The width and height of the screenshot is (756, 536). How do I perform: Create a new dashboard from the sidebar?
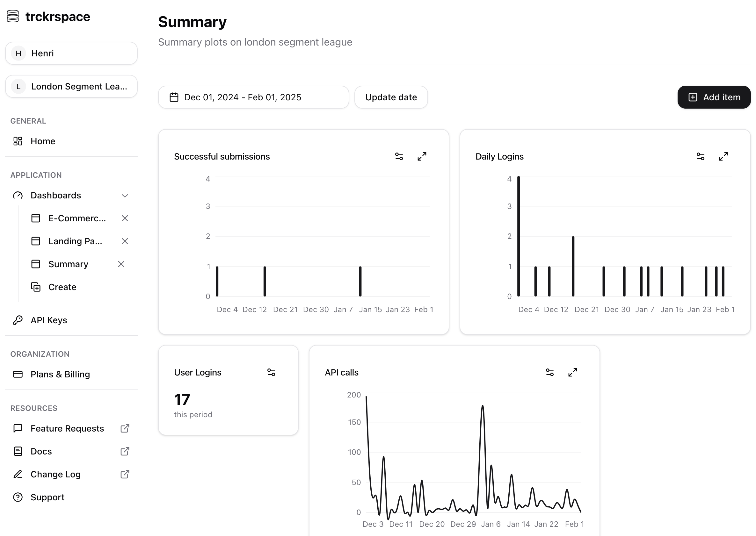tap(62, 287)
